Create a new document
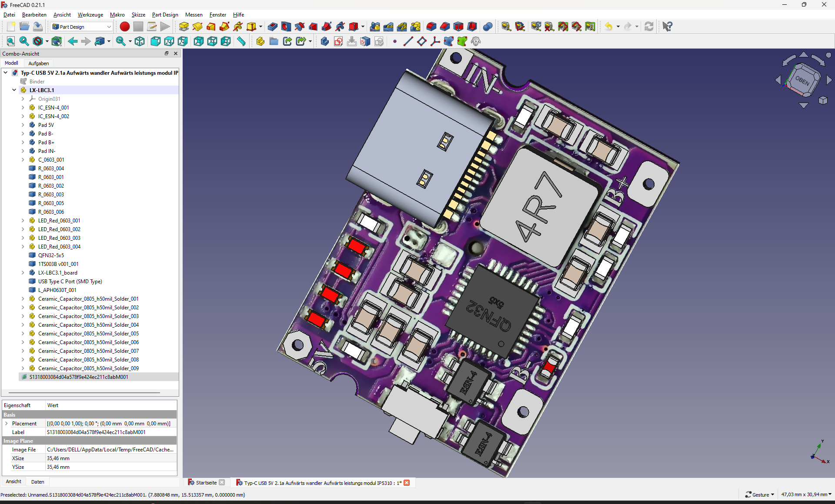This screenshot has width=835, height=504. 11,27
